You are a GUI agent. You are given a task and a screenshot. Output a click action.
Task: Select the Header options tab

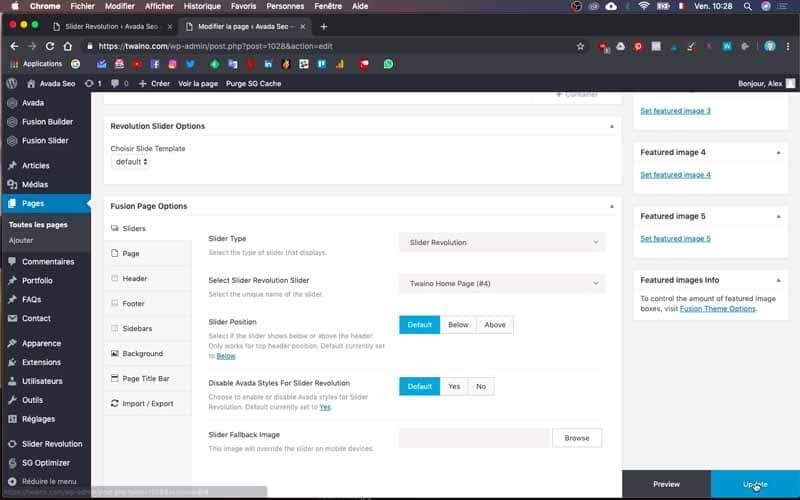147,278
